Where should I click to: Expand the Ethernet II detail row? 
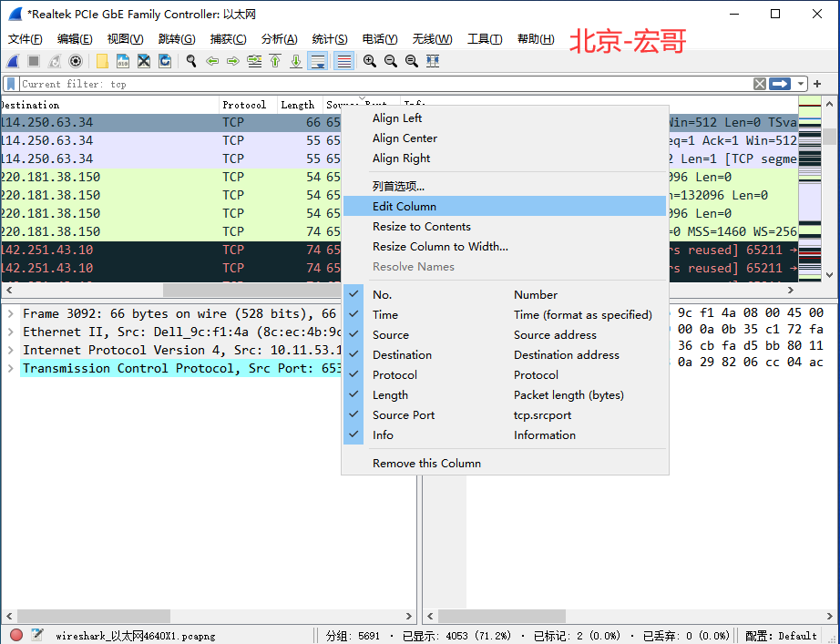(x=10, y=332)
